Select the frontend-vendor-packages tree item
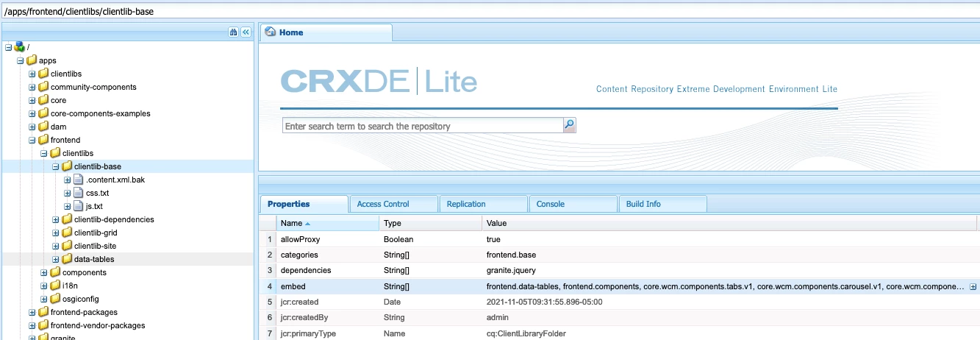Image resolution: width=980 pixels, height=340 pixels. 98,325
